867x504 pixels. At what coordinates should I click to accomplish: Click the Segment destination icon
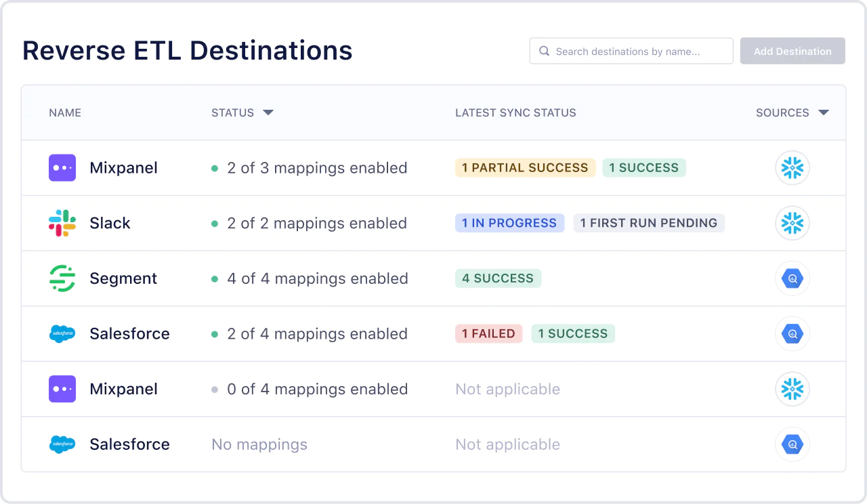(x=62, y=278)
